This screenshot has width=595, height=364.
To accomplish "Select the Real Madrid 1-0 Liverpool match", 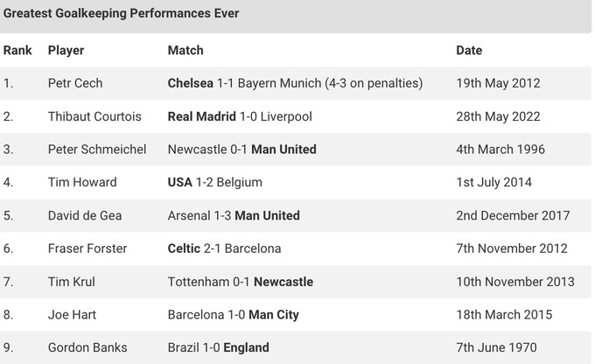I will click(239, 116).
